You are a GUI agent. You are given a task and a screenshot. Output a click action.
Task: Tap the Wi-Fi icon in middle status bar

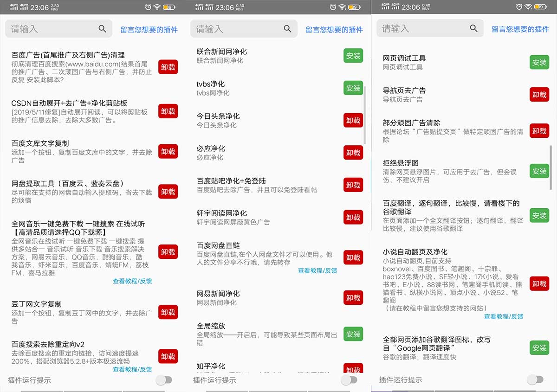click(342, 7)
